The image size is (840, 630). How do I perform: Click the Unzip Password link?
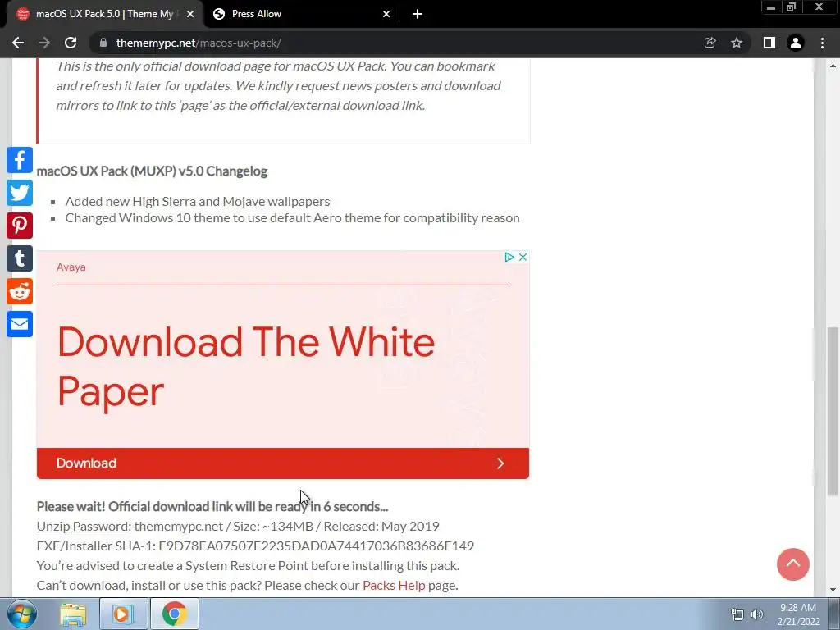coord(83,526)
